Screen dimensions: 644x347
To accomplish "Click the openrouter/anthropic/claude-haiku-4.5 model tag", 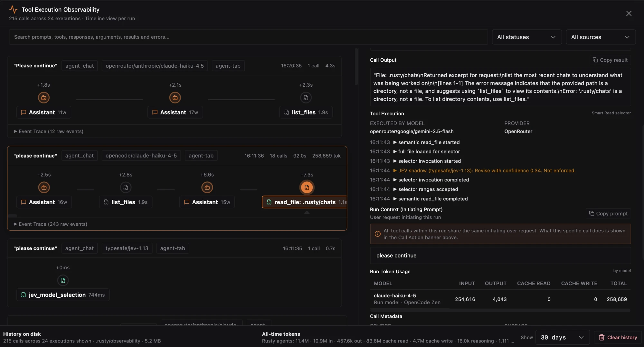I will [155, 66].
